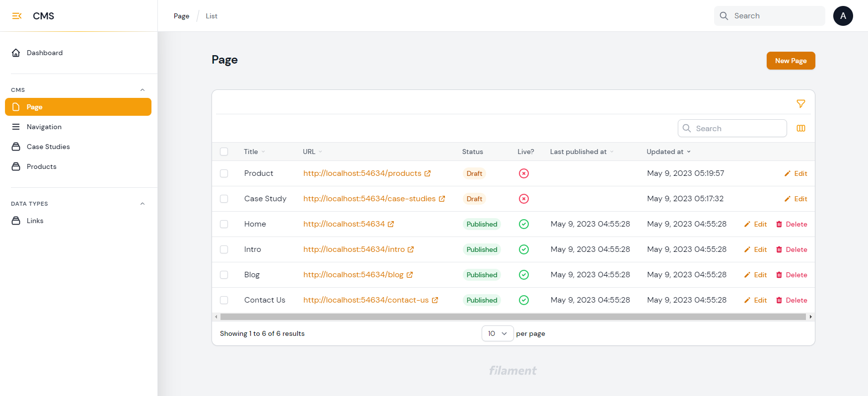Focus the global Search field in the top bar

(x=770, y=16)
